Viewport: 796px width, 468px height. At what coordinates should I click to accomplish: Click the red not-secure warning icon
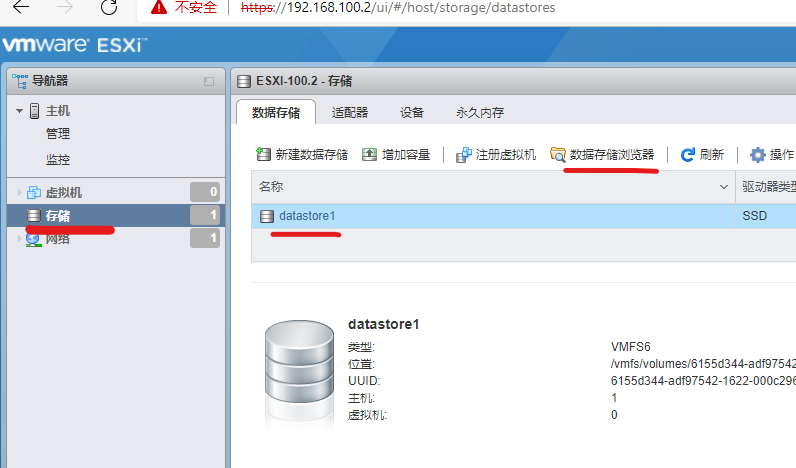click(x=159, y=7)
